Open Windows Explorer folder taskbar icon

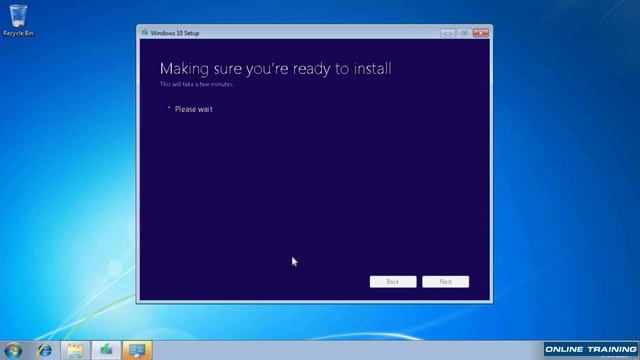click(x=75, y=351)
